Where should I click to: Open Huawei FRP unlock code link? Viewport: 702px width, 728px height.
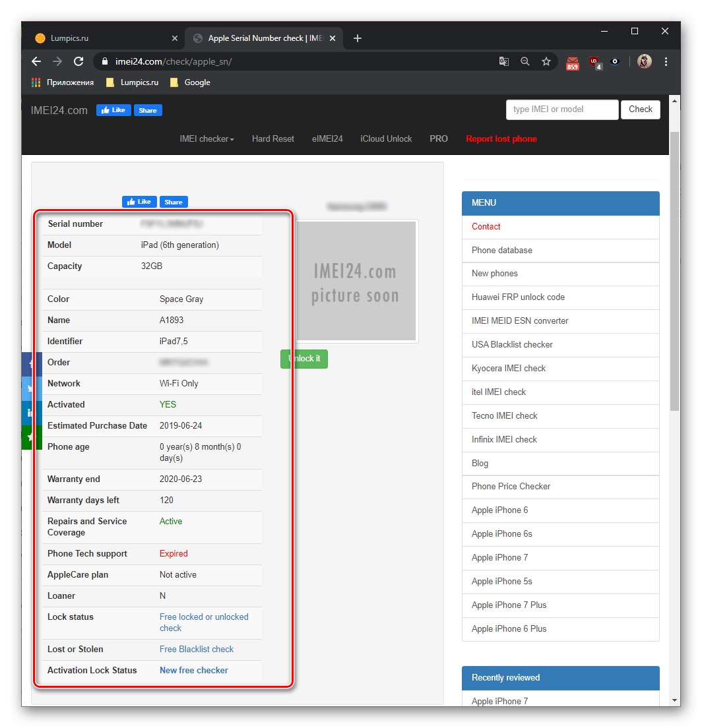point(560,297)
